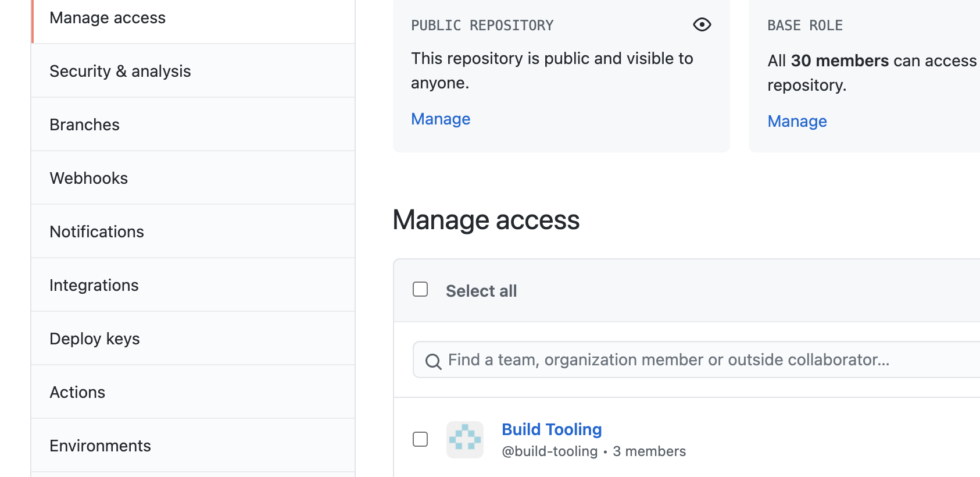Viewport: 980px width, 477px height.
Task: Select Notifications from the settings sidebar
Action: (x=97, y=232)
